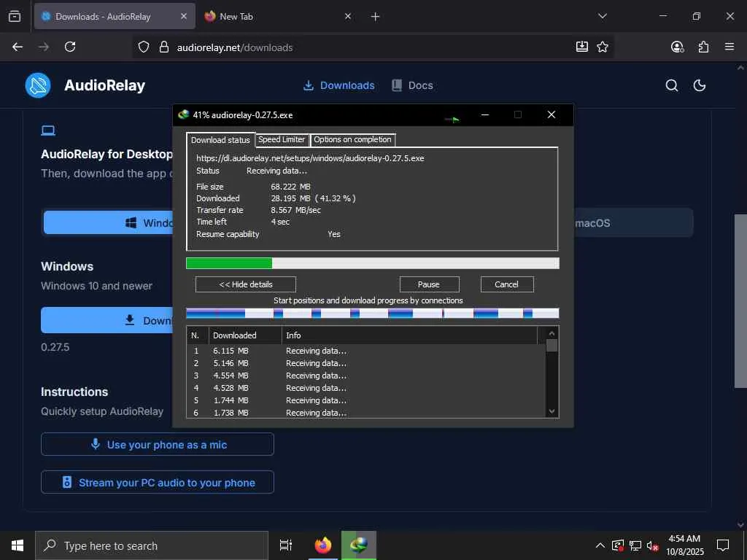Open Options on completion tab
This screenshot has height=560, width=747.
click(352, 139)
